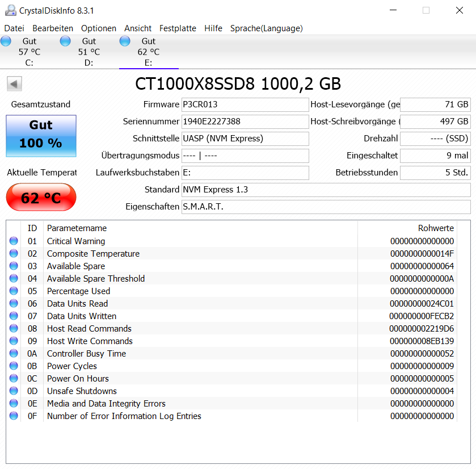Click the Seriennummer field showing 1940E2227388
Screen dimensions: 476x469
click(x=245, y=122)
